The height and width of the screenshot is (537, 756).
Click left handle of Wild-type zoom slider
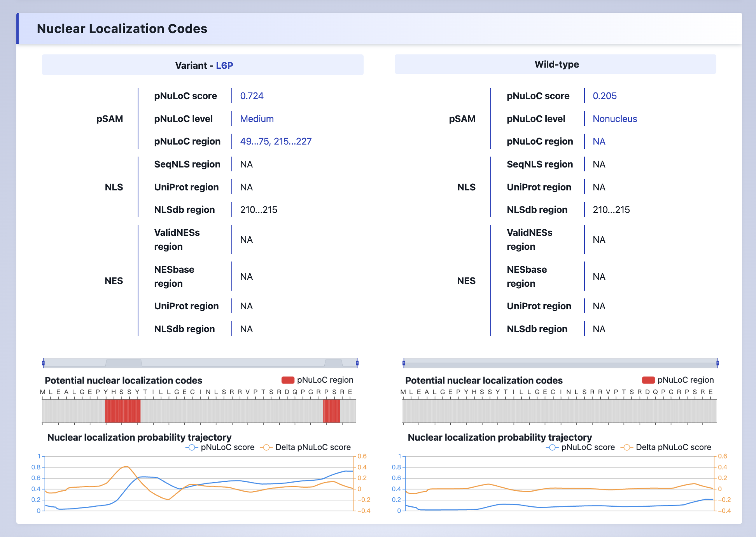(404, 363)
